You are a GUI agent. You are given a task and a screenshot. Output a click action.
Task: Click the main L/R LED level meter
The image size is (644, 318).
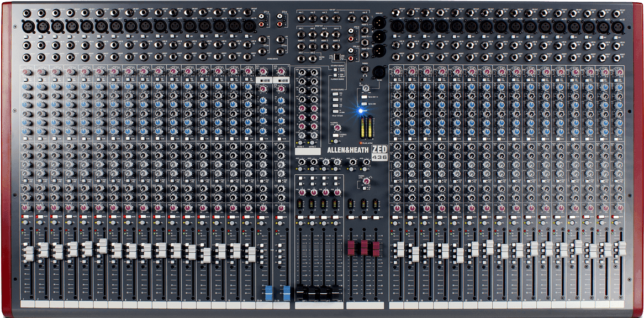366,128
